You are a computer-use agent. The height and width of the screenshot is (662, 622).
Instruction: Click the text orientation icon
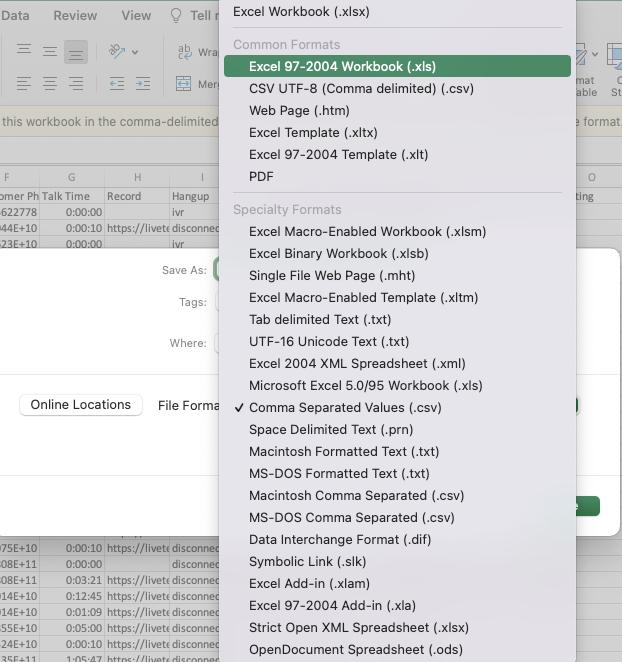(117, 52)
